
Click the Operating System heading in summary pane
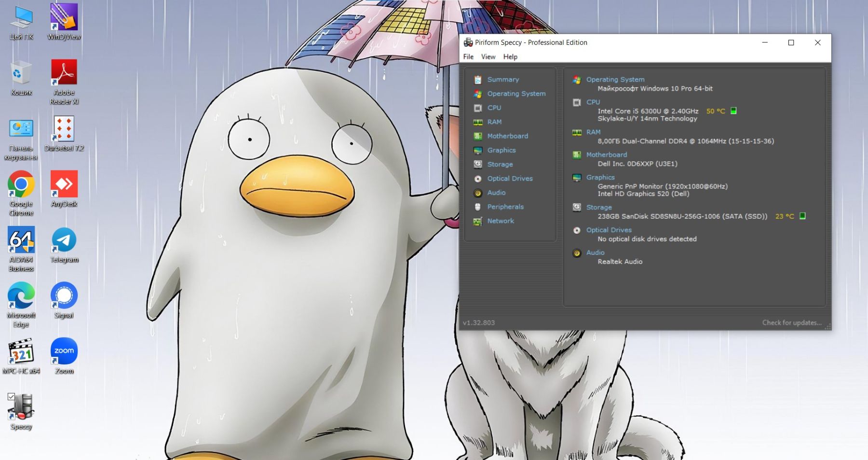click(x=615, y=80)
